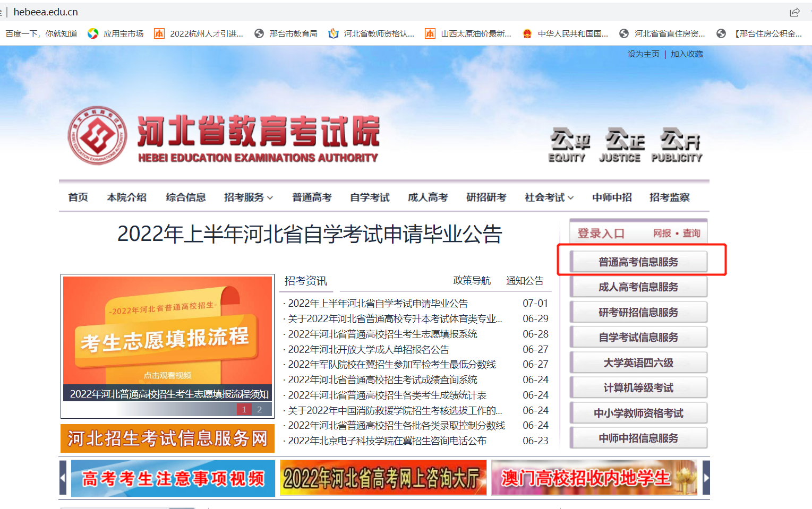
Task: Select slide 2 indicator in slideshow
Action: tap(259, 409)
